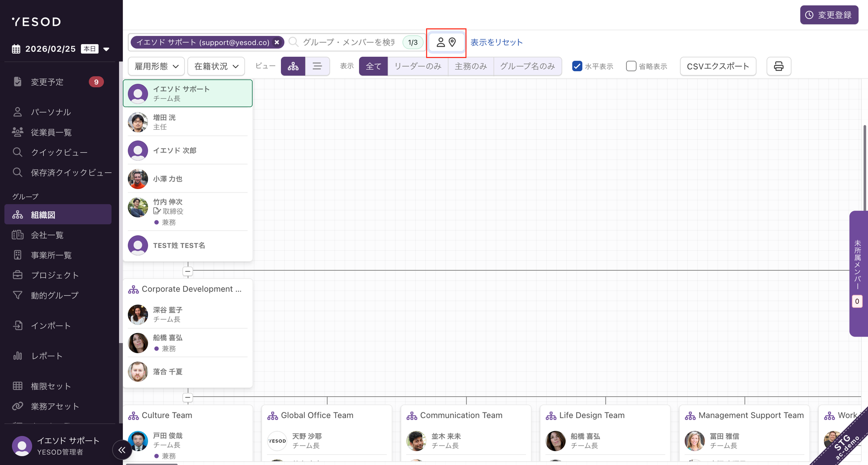Go to 従業員一覧 in the sidebar
Image resolution: width=868 pixels, height=465 pixels.
tap(51, 132)
